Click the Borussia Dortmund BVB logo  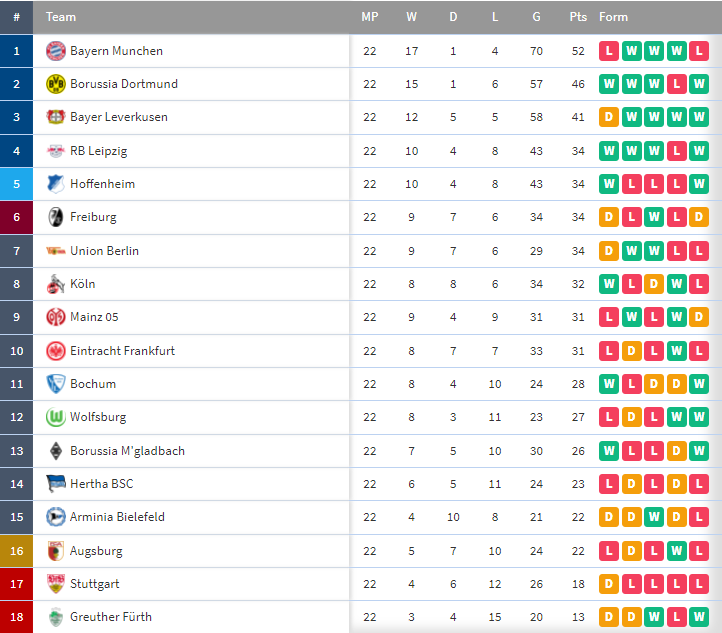pos(56,84)
